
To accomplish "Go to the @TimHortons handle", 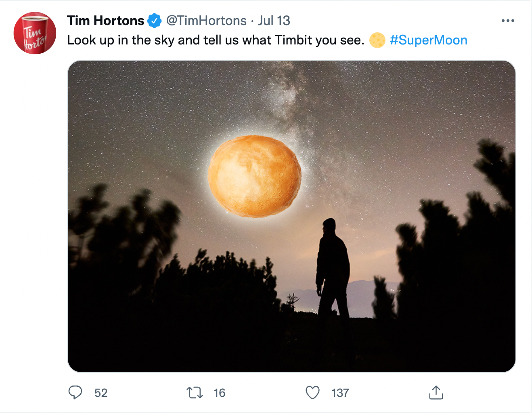I will pos(206,21).
